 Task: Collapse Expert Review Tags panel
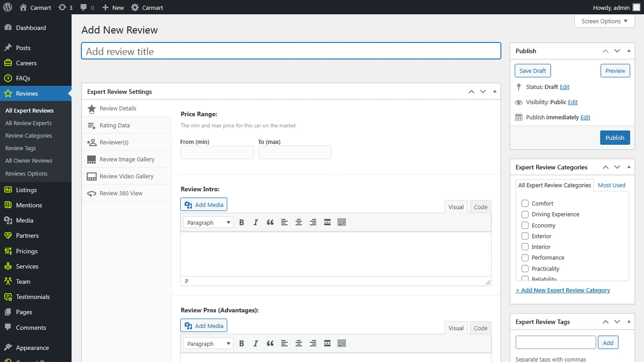pos(629,322)
